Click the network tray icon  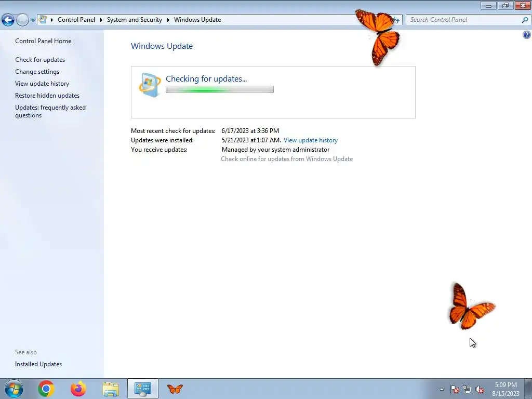click(x=467, y=389)
